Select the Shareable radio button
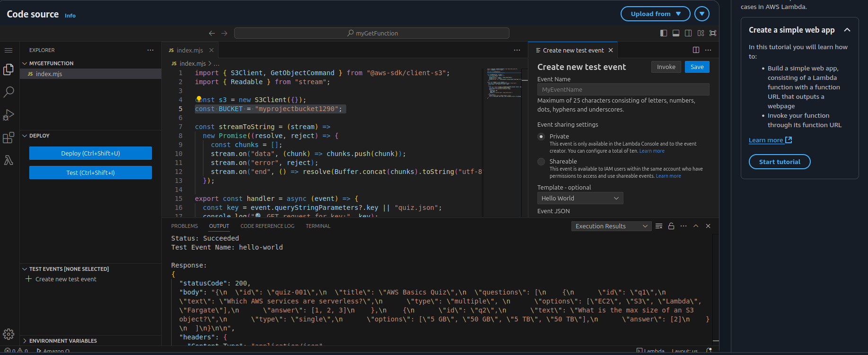Viewport: 868px width, 355px height. click(x=541, y=162)
